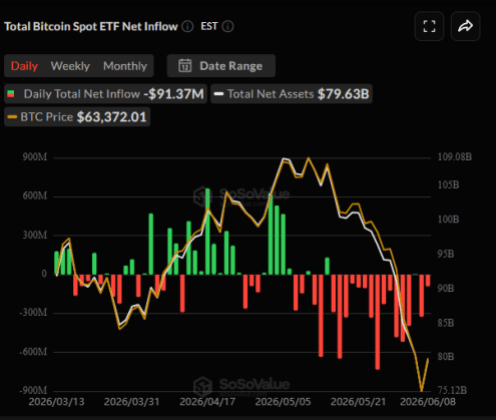Click the -600M left axis label
Image resolution: width=496 pixels, height=420 pixels.
click(x=33, y=352)
